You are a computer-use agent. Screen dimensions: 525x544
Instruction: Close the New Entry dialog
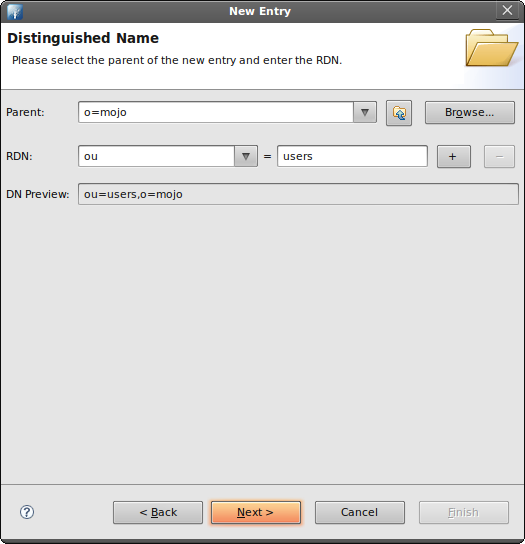tap(507, 10)
